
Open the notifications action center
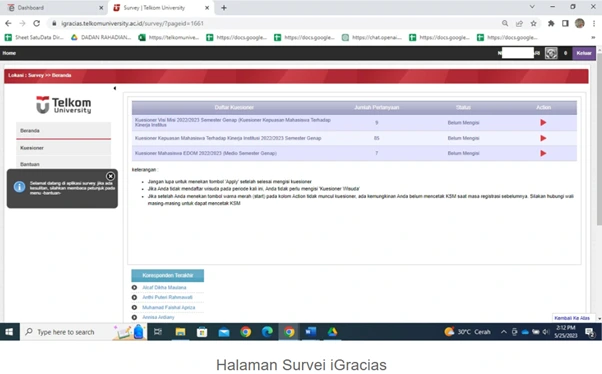[590, 332]
